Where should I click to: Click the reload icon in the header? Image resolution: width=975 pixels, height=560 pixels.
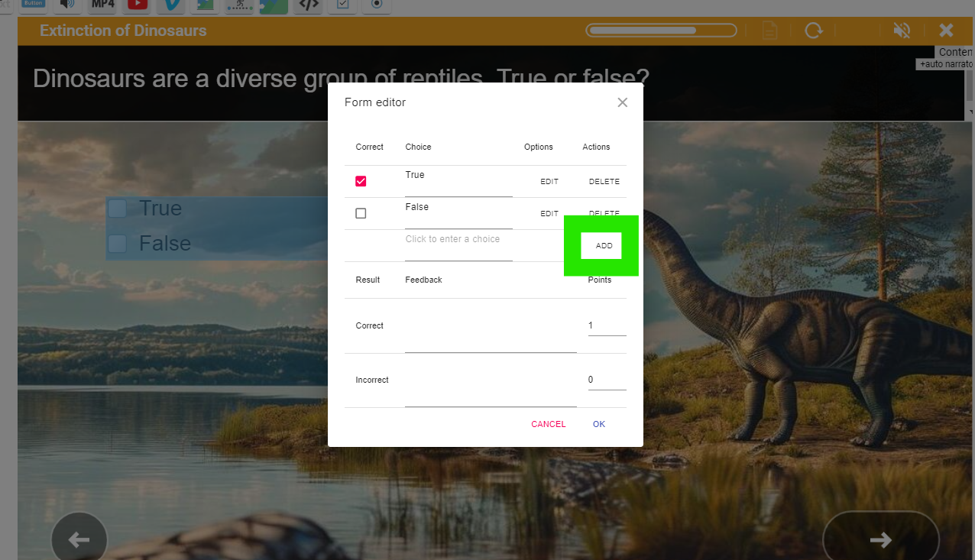[814, 31]
